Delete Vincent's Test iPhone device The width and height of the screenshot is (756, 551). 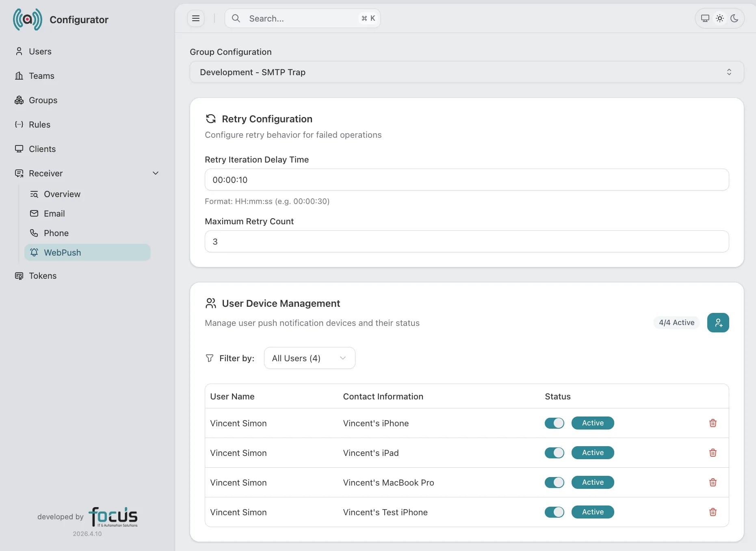[713, 512]
